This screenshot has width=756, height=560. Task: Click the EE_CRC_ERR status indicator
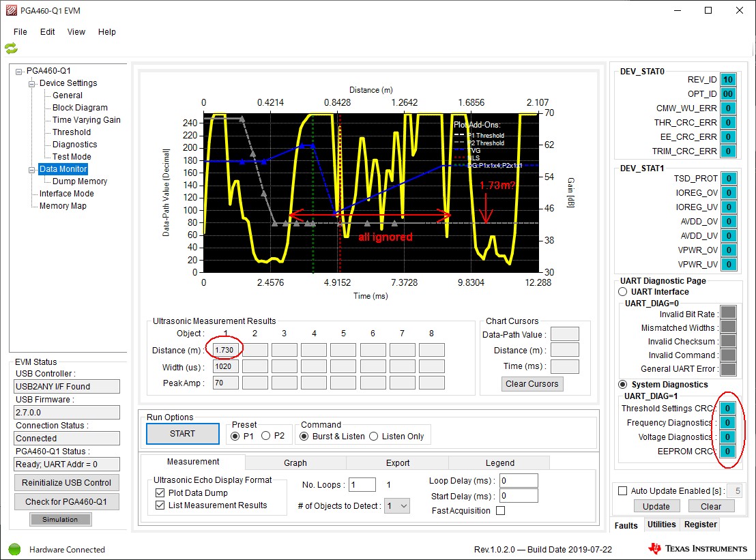[728, 137]
